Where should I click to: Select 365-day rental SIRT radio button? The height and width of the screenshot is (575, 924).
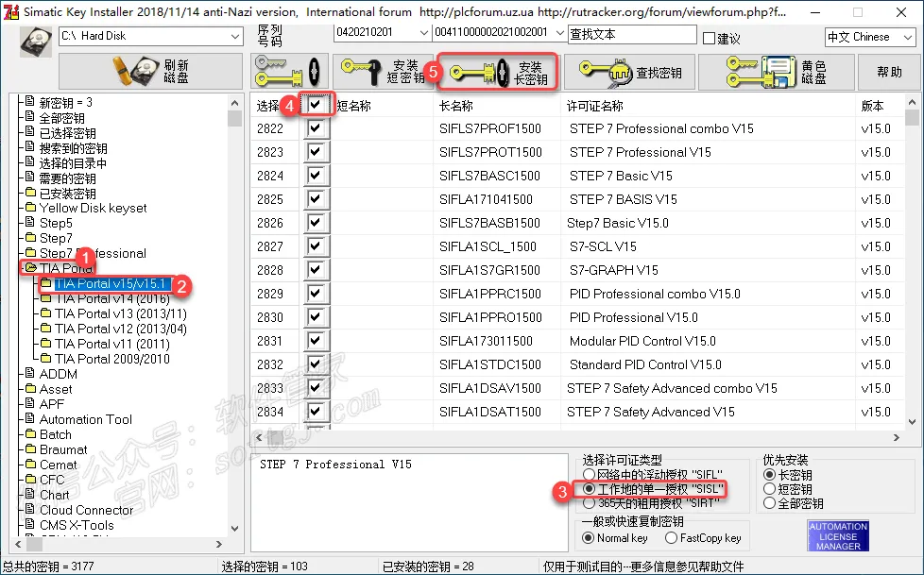click(x=589, y=503)
